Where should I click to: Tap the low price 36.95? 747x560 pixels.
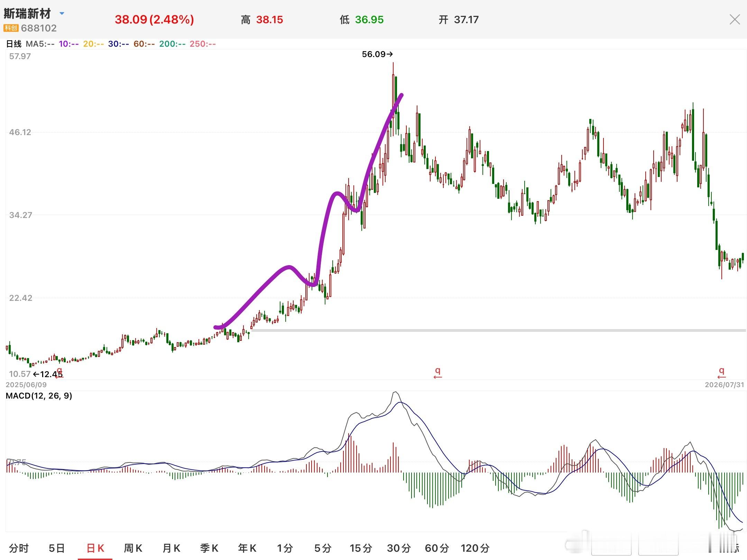pyautogui.click(x=369, y=20)
